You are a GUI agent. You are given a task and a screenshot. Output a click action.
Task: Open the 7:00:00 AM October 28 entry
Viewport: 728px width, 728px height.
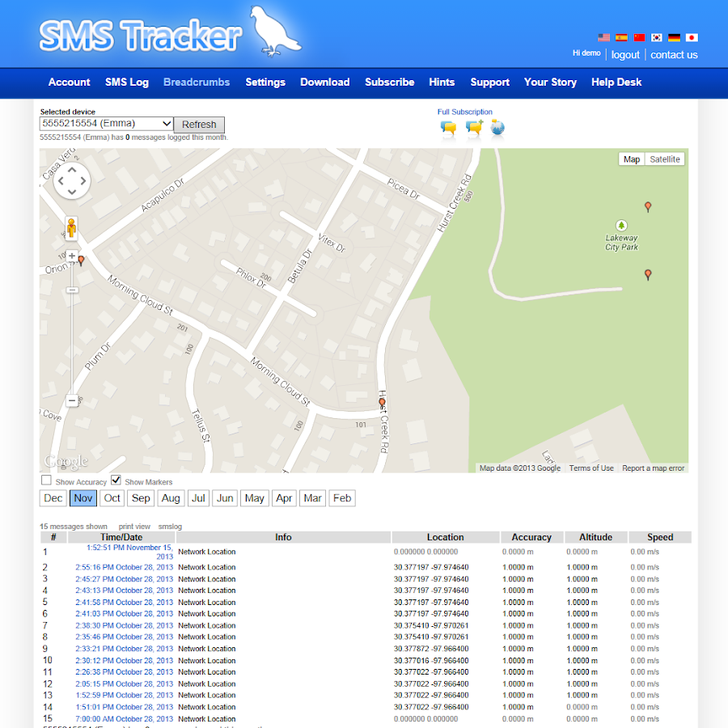(x=124, y=719)
